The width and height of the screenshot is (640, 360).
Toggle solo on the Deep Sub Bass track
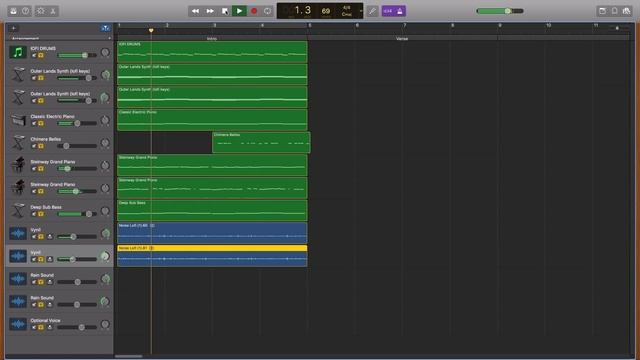[x=40, y=214]
